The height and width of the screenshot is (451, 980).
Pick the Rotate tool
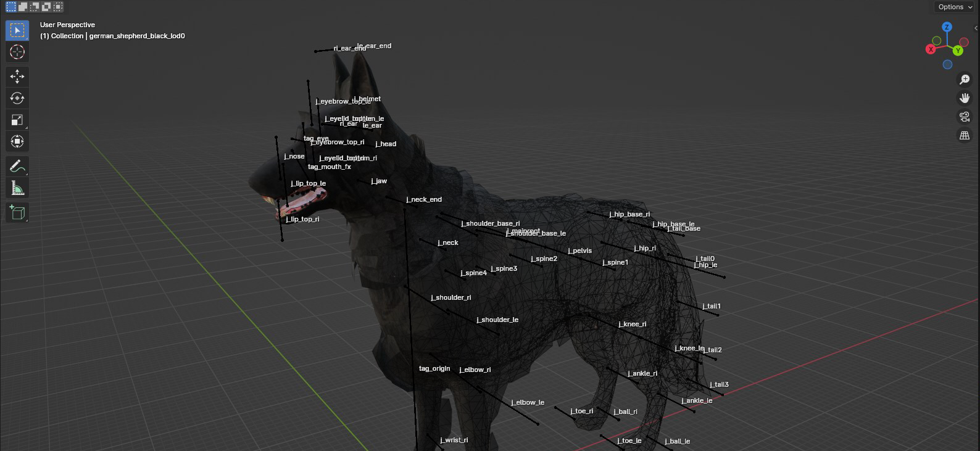tap(17, 98)
